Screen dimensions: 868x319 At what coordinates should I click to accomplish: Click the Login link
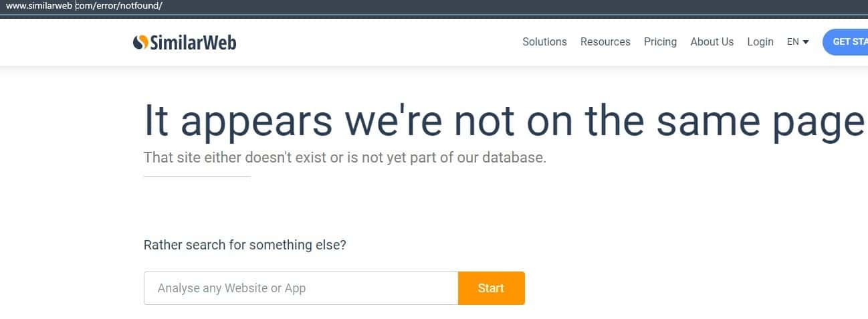[x=760, y=41]
